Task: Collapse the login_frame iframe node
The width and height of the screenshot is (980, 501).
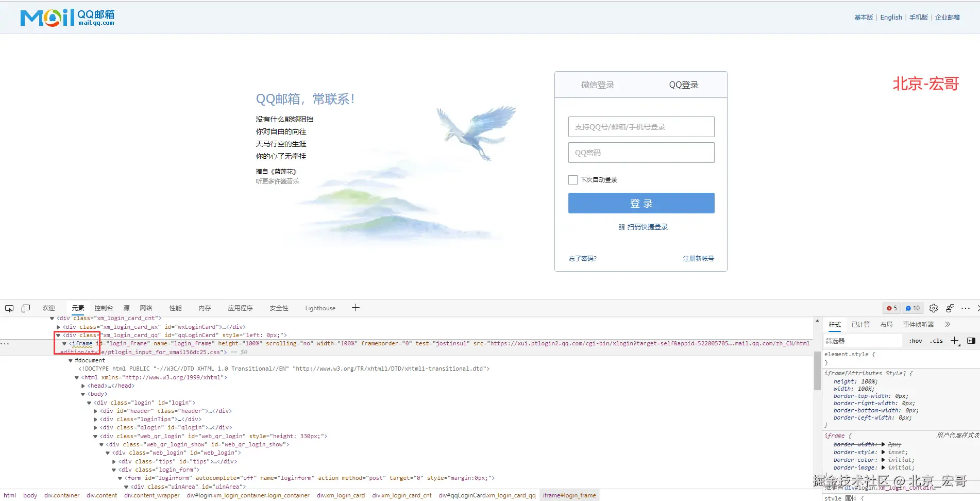Action: click(64, 343)
